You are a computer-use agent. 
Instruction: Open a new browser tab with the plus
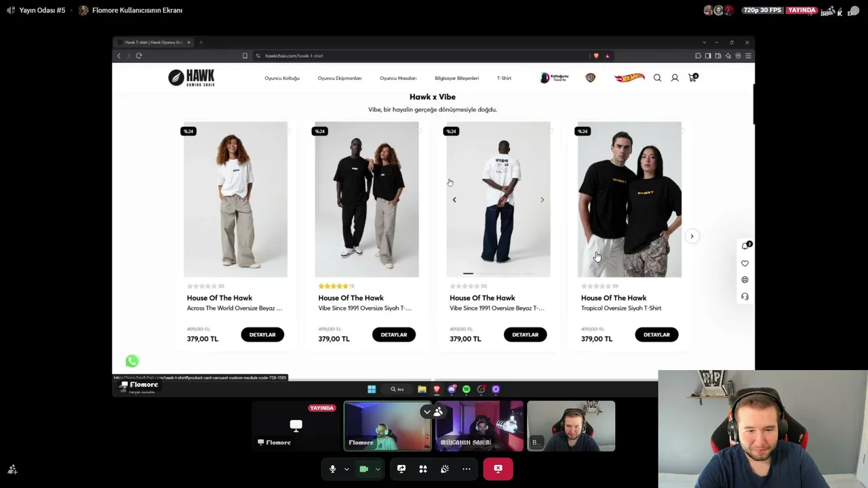point(201,42)
